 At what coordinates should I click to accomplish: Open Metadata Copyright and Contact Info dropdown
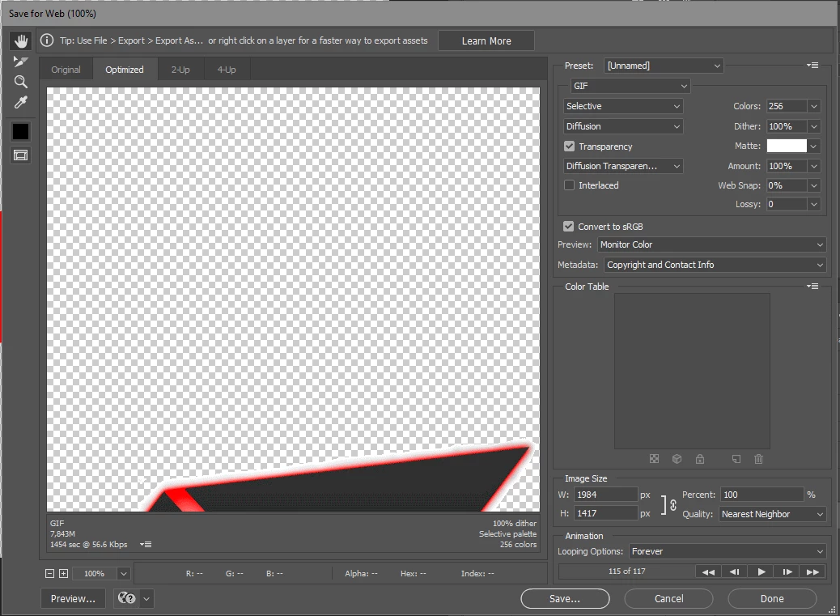[715, 265]
